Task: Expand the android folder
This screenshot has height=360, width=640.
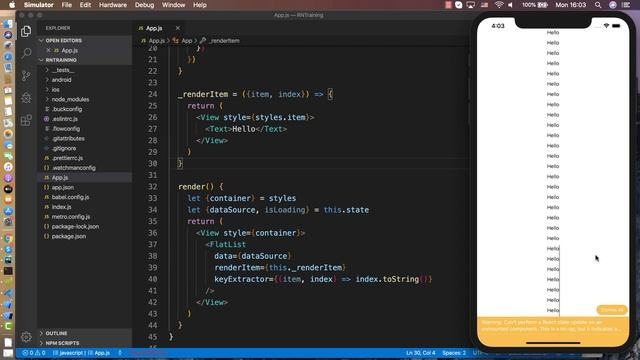Action: click(61, 80)
